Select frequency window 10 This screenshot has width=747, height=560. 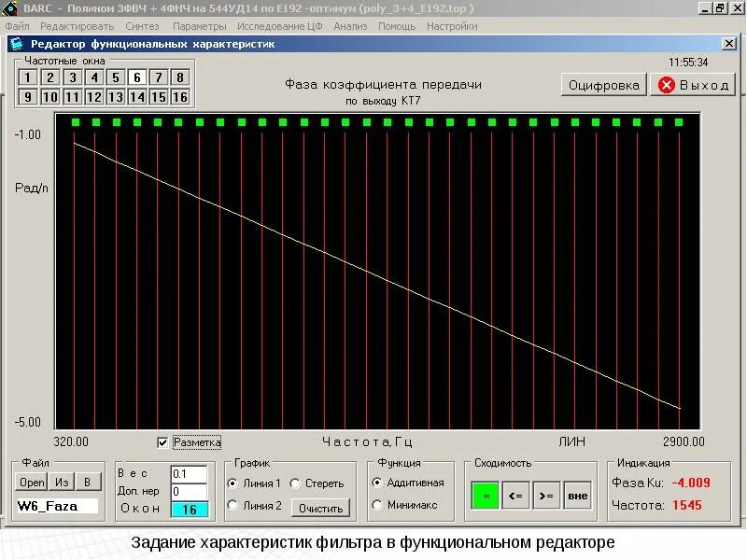tap(50, 97)
